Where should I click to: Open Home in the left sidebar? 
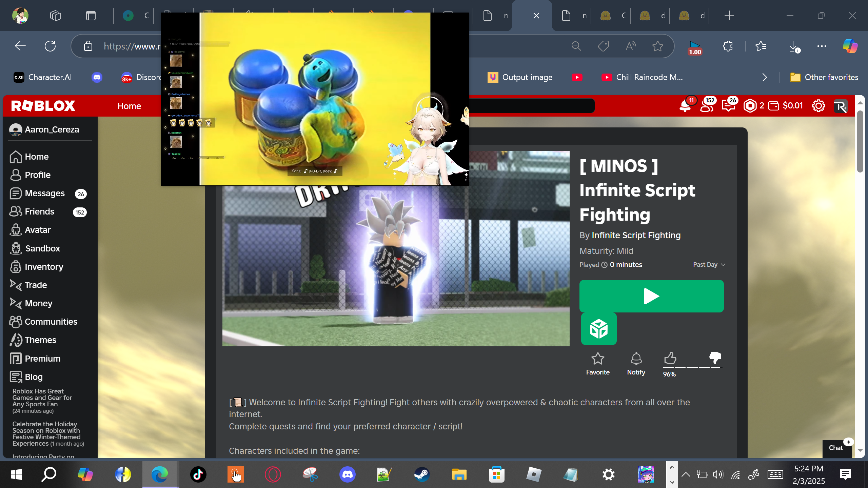[x=29, y=157]
